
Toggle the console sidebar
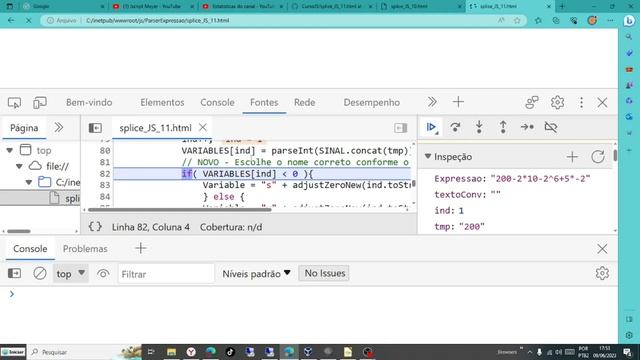(15, 273)
